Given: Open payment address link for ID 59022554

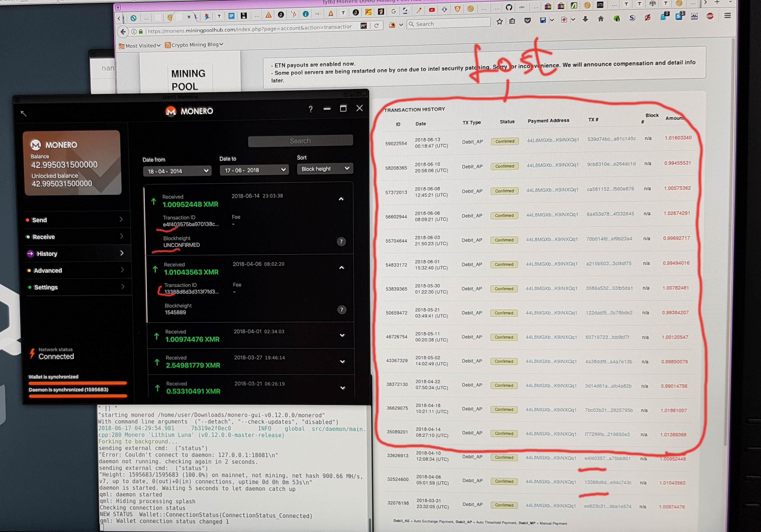Looking at the screenshot, I should pyautogui.click(x=553, y=140).
